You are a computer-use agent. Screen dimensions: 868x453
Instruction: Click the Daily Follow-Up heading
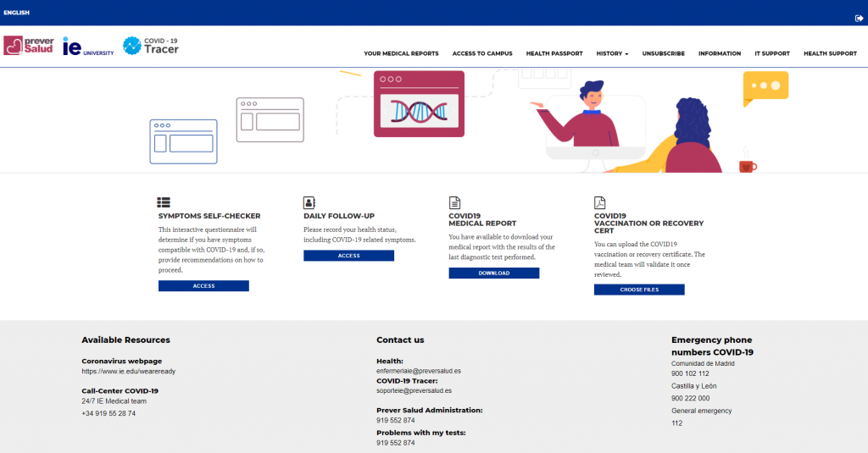339,216
